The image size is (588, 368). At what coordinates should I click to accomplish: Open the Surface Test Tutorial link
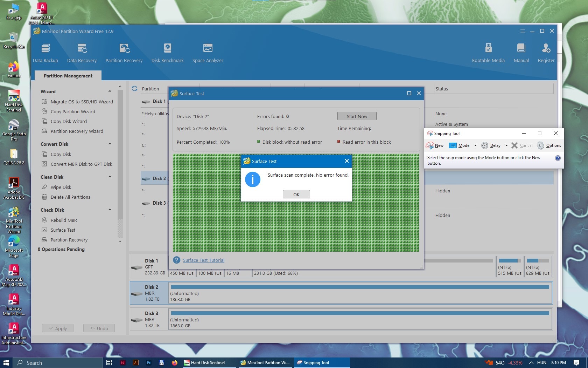203,260
